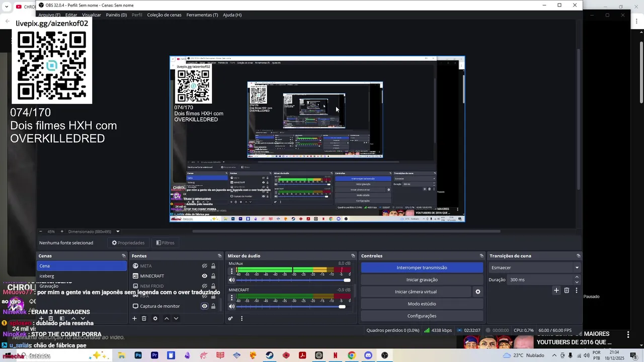Open Steam from the taskbar
The height and width of the screenshot is (362, 644).
tap(270, 355)
